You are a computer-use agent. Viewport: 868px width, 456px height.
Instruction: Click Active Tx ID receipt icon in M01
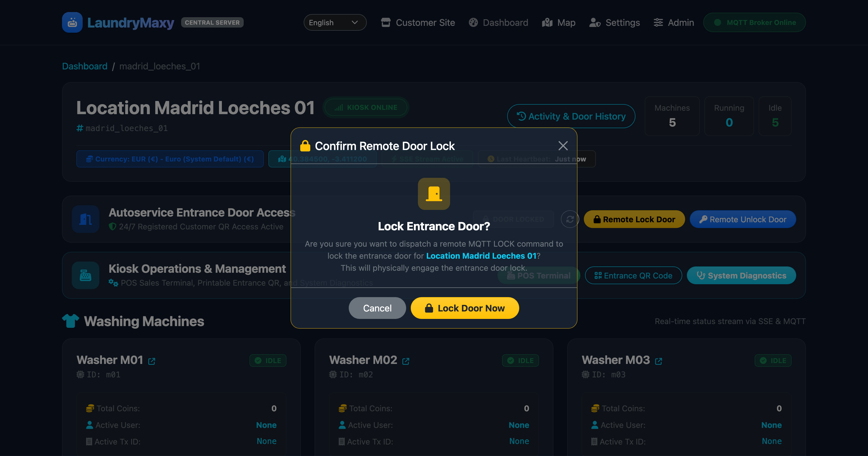pos(89,442)
